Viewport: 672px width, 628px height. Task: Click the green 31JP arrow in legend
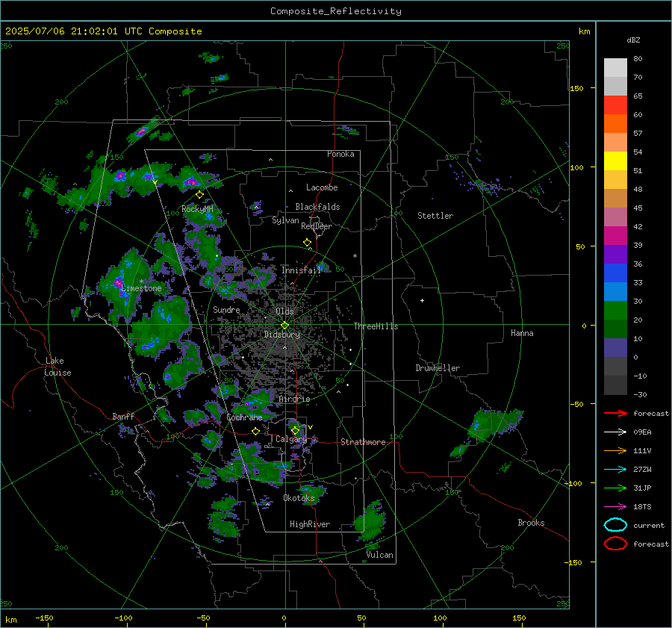coord(615,488)
